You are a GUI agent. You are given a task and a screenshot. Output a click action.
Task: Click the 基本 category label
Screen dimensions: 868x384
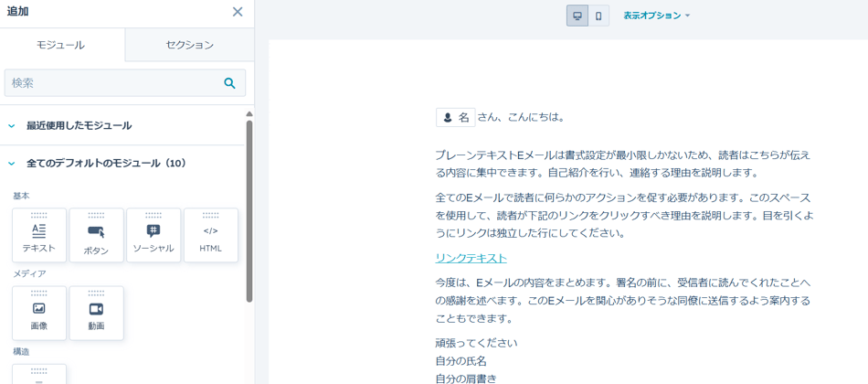pyautogui.click(x=21, y=196)
